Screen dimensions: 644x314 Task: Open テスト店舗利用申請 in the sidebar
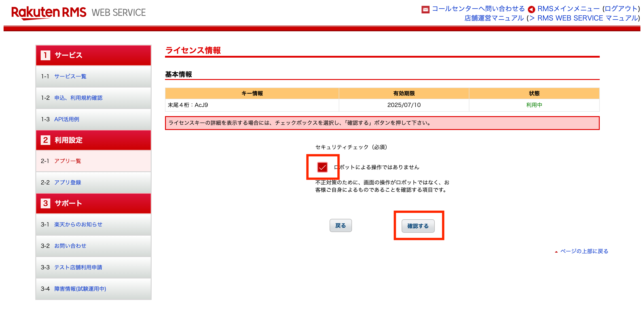78,267
